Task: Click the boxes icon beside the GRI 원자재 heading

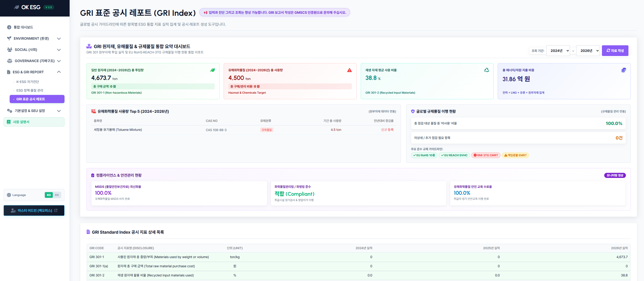Action: (x=89, y=46)
